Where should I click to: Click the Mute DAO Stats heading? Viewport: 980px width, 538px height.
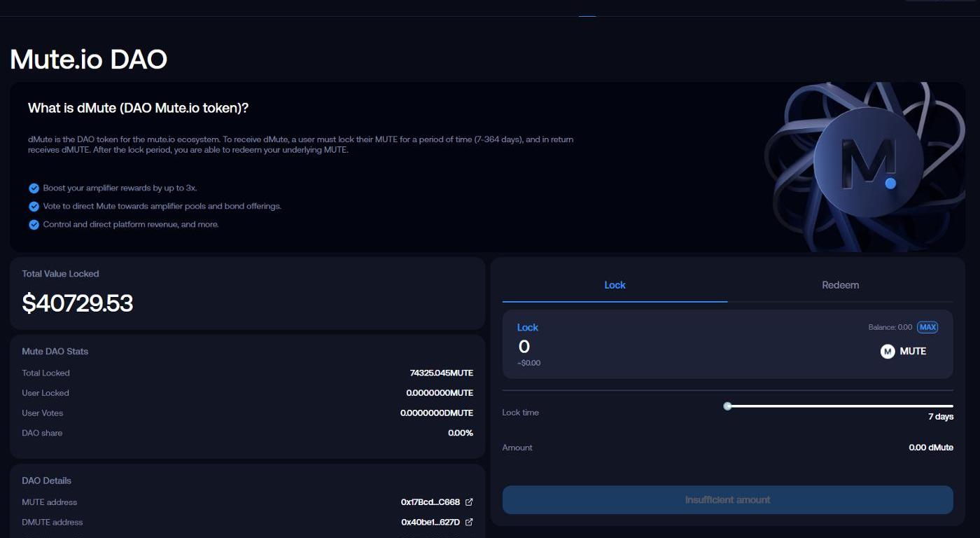tap(55, 352)
